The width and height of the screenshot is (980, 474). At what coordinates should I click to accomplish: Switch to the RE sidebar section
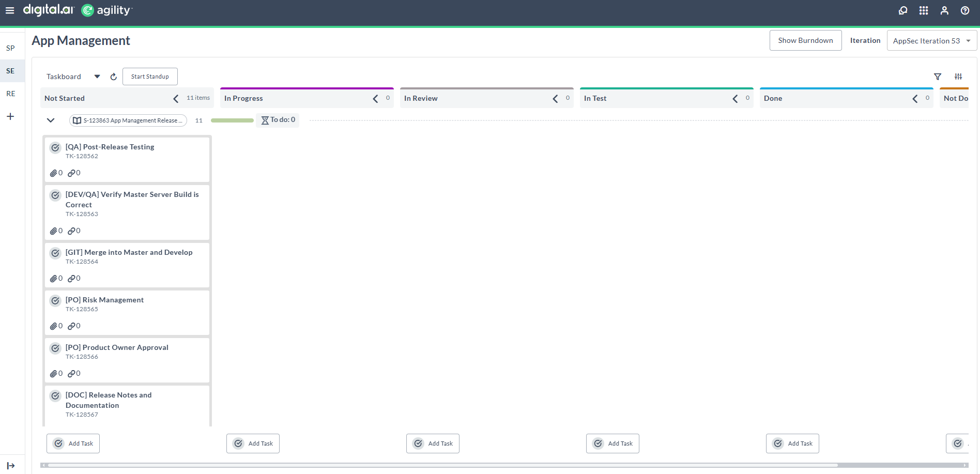(x=10, y=94)
